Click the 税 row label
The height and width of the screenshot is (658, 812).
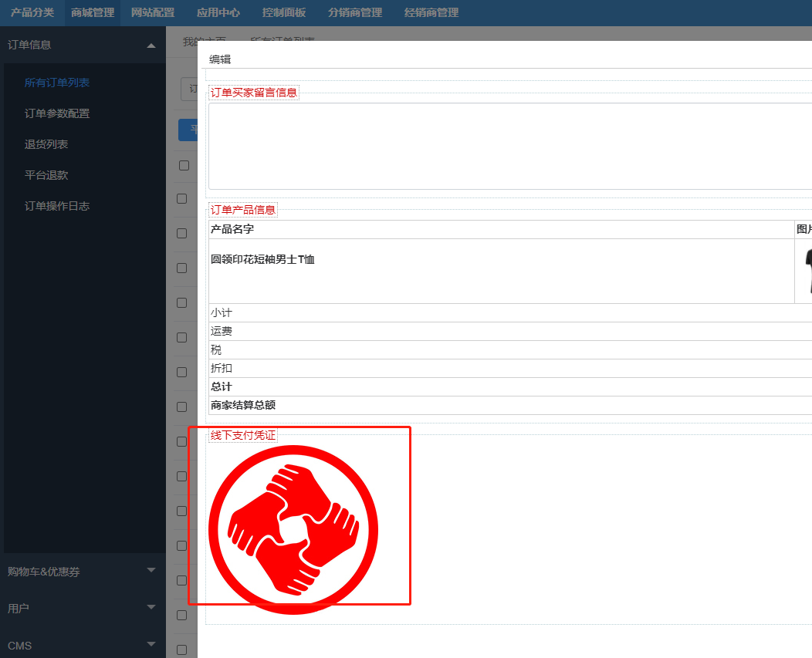216,350
